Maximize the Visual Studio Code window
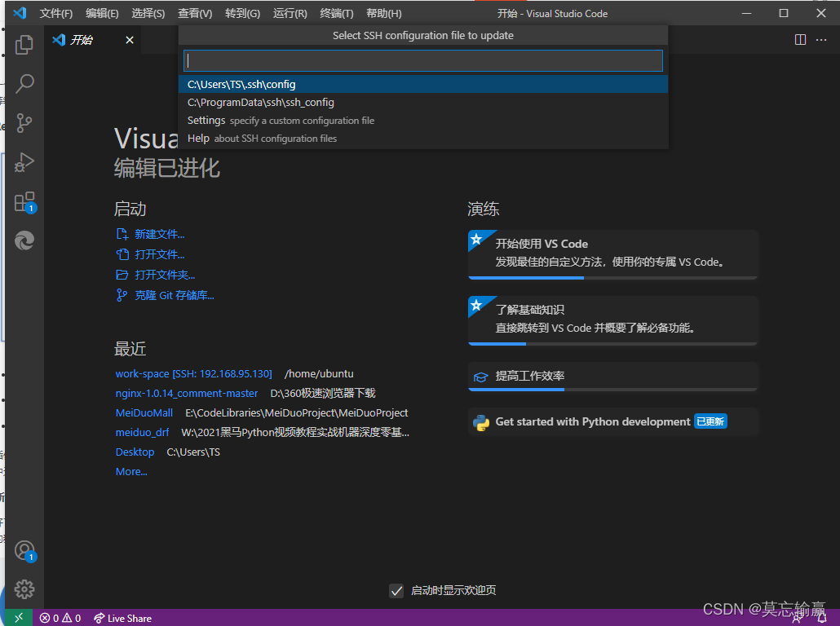Screen dimensions: 840x626 (783, 13)
